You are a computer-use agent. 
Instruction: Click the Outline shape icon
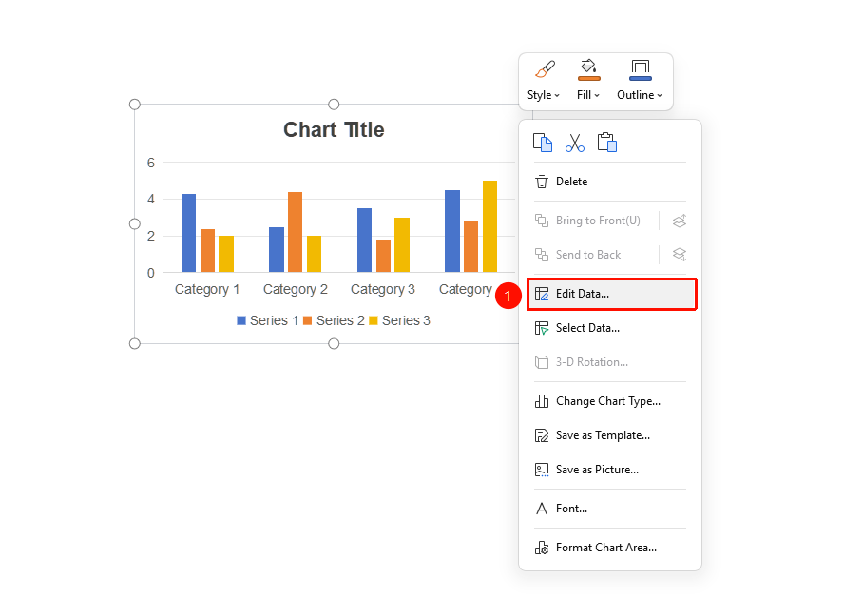tap(640, 69)
